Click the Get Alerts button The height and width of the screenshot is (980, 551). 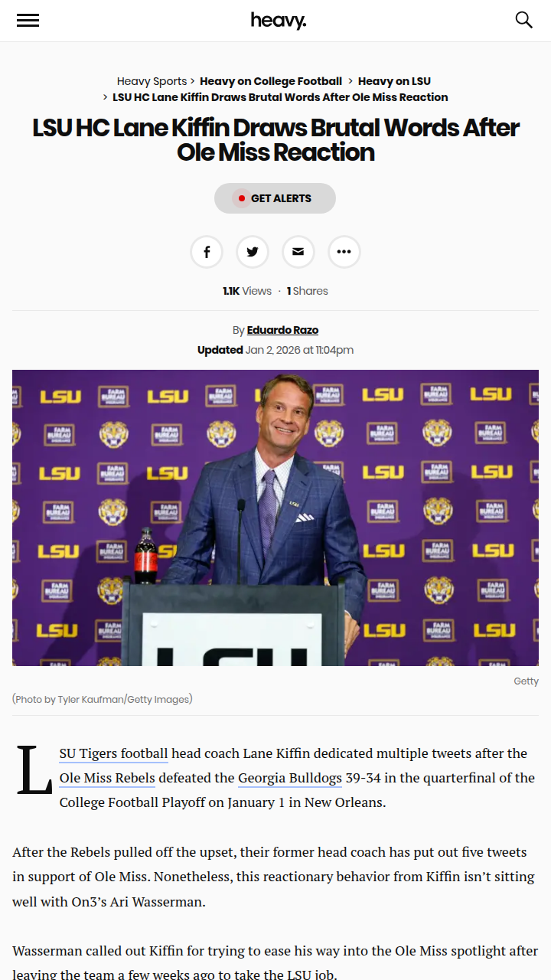click(275, 198)
